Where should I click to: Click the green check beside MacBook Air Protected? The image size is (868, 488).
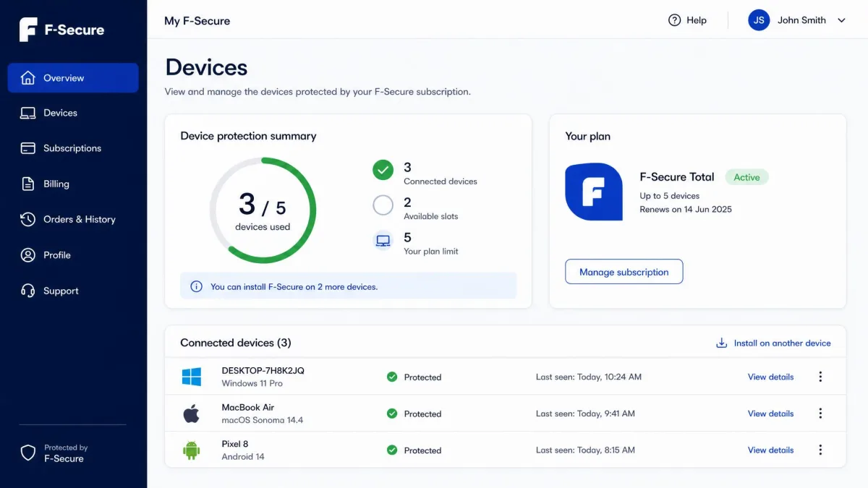click(x=392, y=414)
